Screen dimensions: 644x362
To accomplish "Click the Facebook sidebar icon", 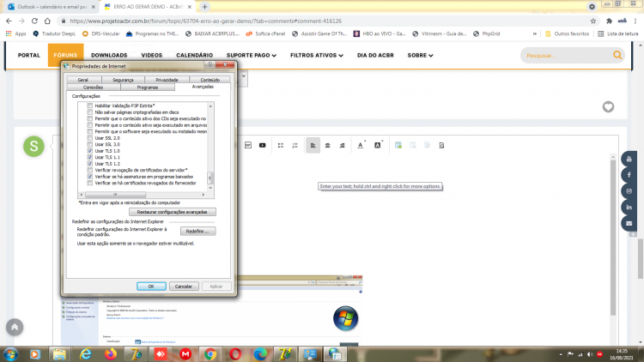I will 629,175.
